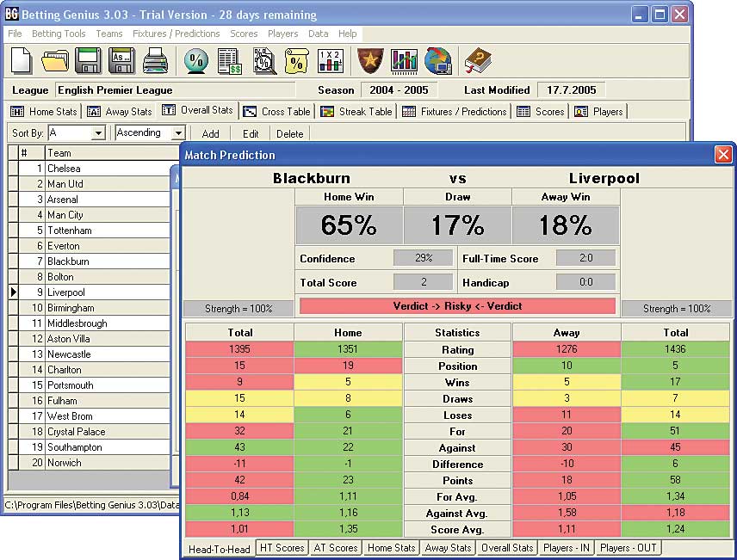Click the yellow percent scroll icon

pyautogui.click(x=296, y=61)
